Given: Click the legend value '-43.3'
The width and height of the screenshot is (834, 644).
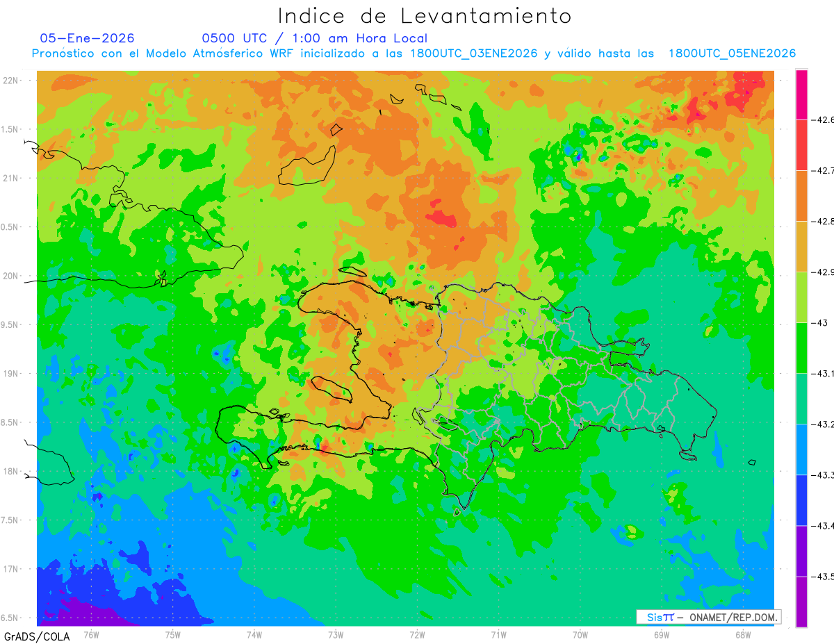Looking at the screenshot, I should coord(823,474).
